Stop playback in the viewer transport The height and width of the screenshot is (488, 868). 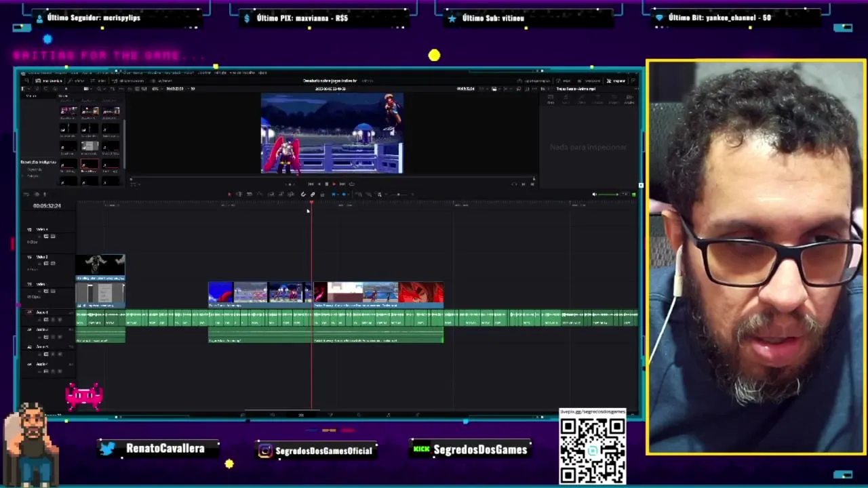click(327, 184)
